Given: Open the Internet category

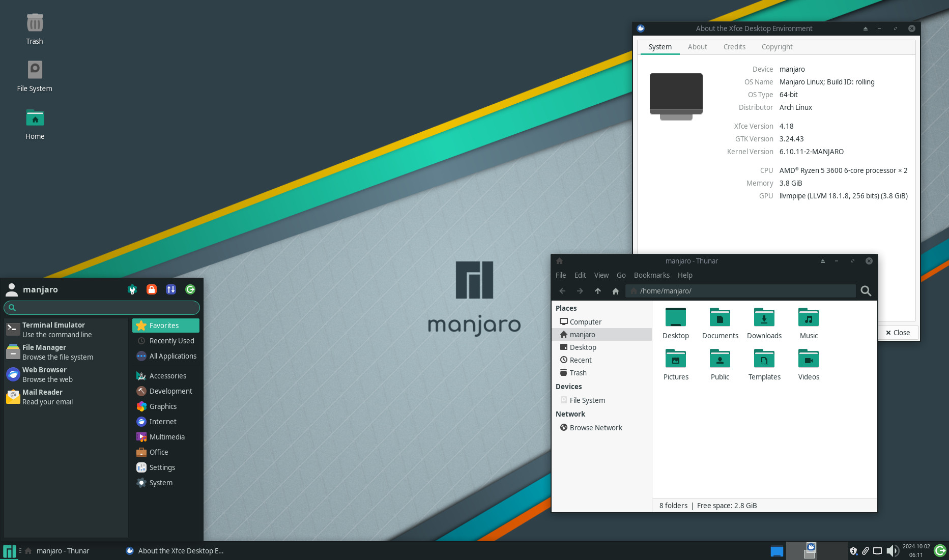Looking at the screenshot, I should click(x=166, y=422).
